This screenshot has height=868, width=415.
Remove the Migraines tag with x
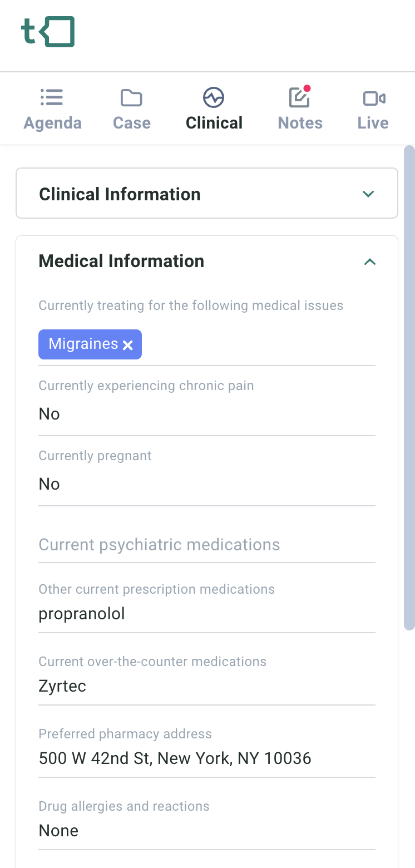tap(128, 346)
